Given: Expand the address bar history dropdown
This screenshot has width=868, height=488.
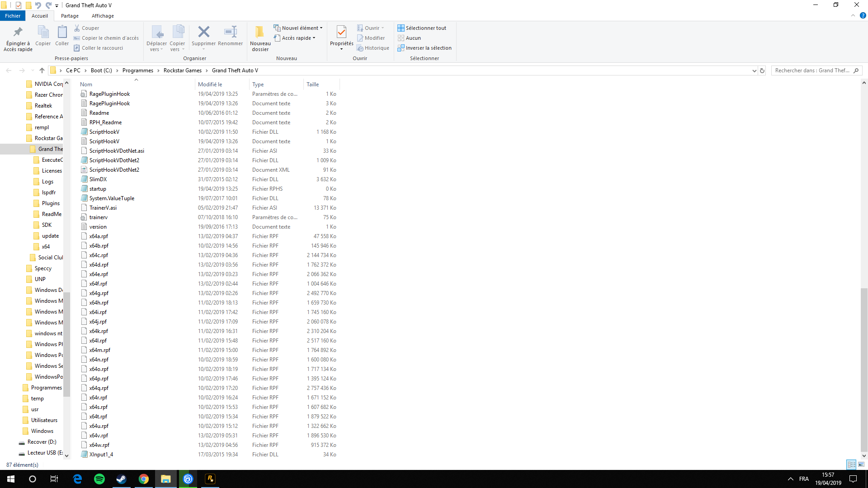Looking at the screenshot, I should 754,70.
